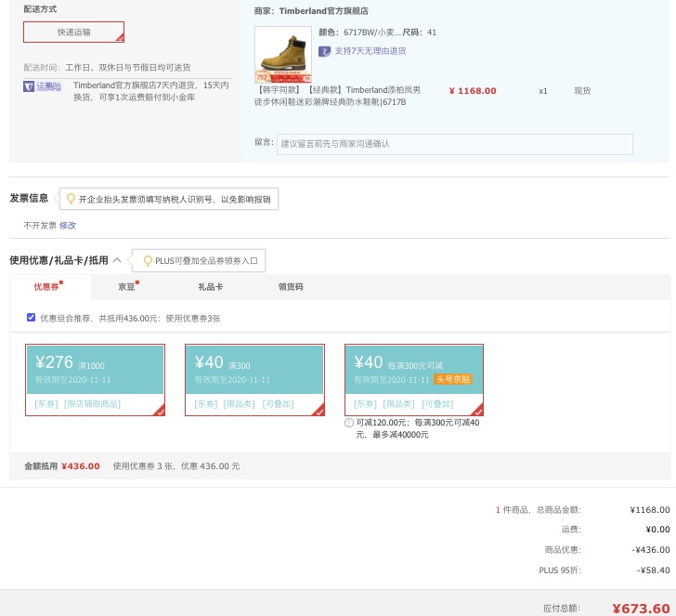The height and width of the screenshot is (616, 676).
Task: Toggle the ¥40 满300 coupon card
Action: tap(254, 380)
